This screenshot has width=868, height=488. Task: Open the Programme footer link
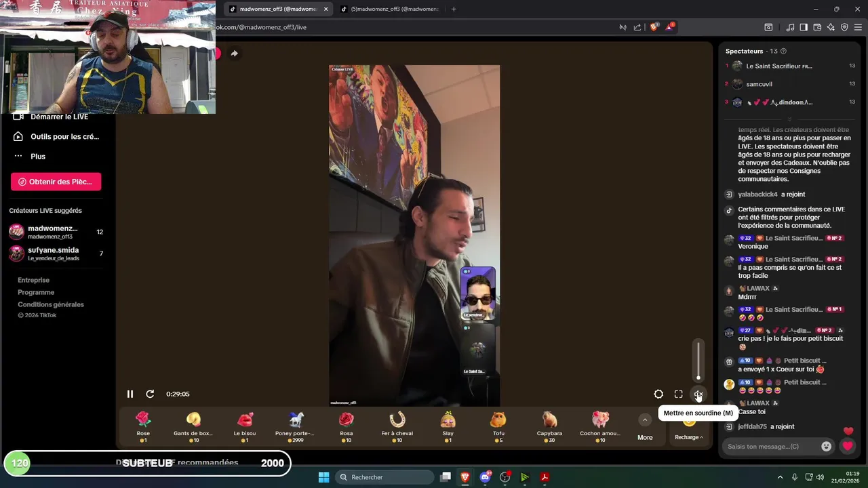point(36,292)
